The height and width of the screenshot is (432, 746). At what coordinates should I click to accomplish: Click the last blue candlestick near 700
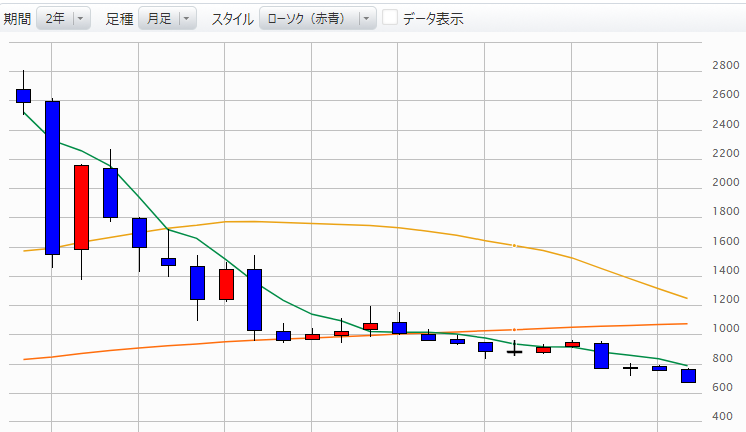pyautogui.click(x=688, y=376)
